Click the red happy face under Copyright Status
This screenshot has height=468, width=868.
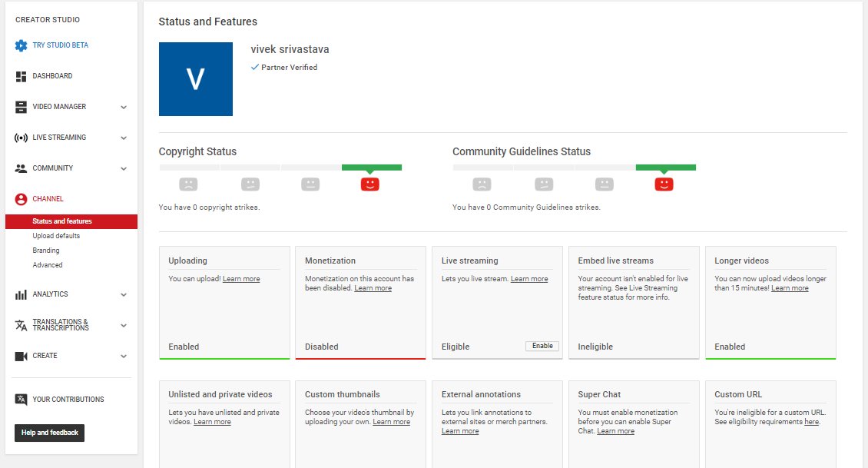click(x=369, y=184)
